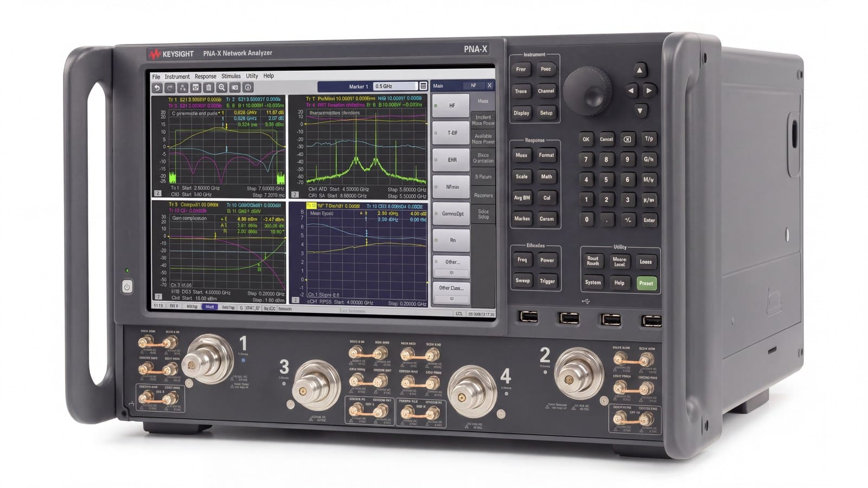This screenshot has height=488, width=868.
Task: Click the leftmost USB port
Action: point(528,316)
